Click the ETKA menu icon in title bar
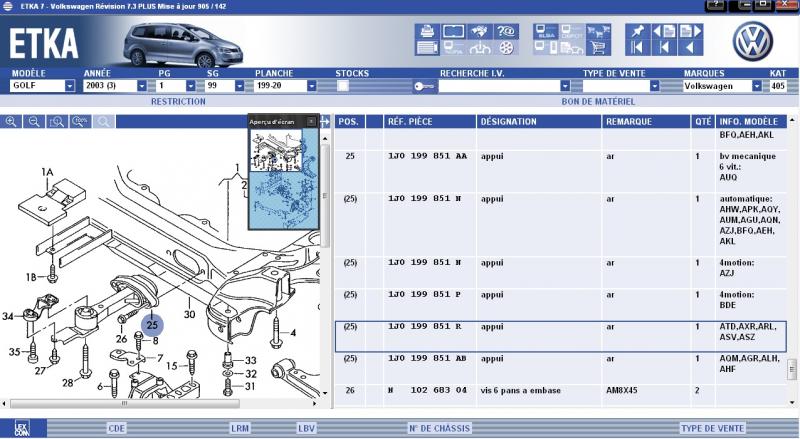Image resolution: width=800 pixels, height=439 pixels. (x=8, y=6)
